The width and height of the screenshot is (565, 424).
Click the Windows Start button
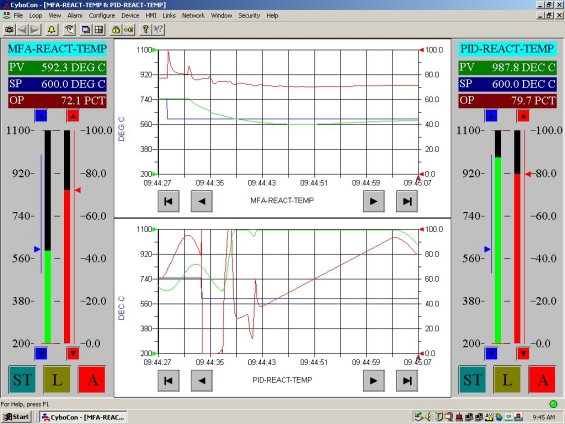click(x=16, y=417)
